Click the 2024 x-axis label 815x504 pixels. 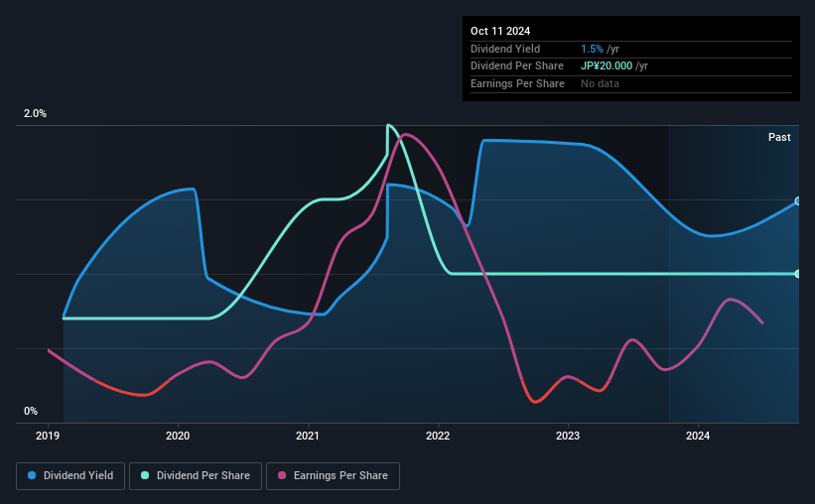tap(698, 436)
